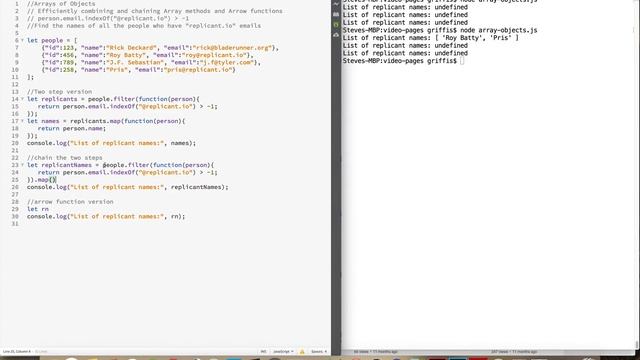Click the lint warning triangle in status bar

click(x=302, y=351)
